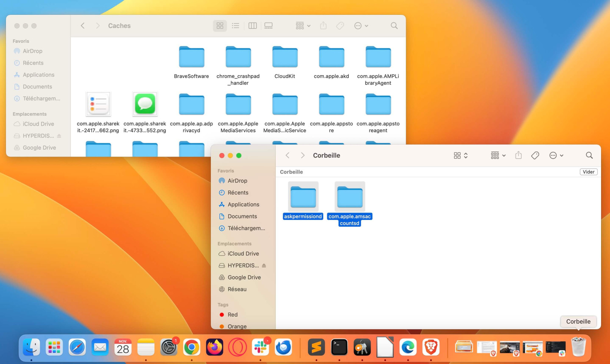
Task: Select the com.apple.appstore folder in Caches
Action: tap(332, 104)
